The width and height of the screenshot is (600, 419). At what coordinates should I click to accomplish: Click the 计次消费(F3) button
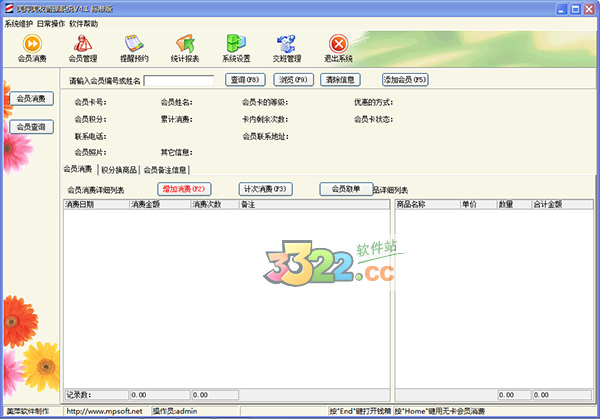pyautogui.click(x=265, y=189)
